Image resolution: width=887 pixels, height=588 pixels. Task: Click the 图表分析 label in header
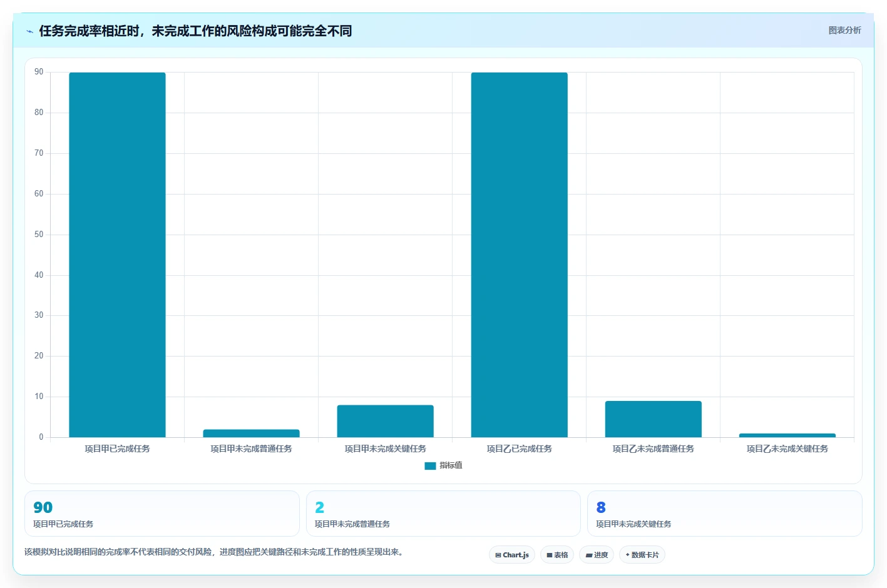844,30
